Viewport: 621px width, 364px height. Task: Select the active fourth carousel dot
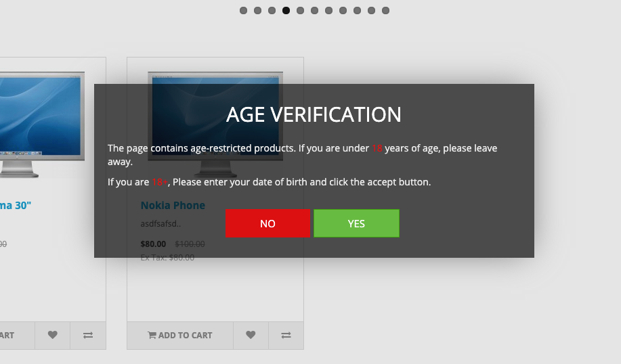(x=286, y=11)
